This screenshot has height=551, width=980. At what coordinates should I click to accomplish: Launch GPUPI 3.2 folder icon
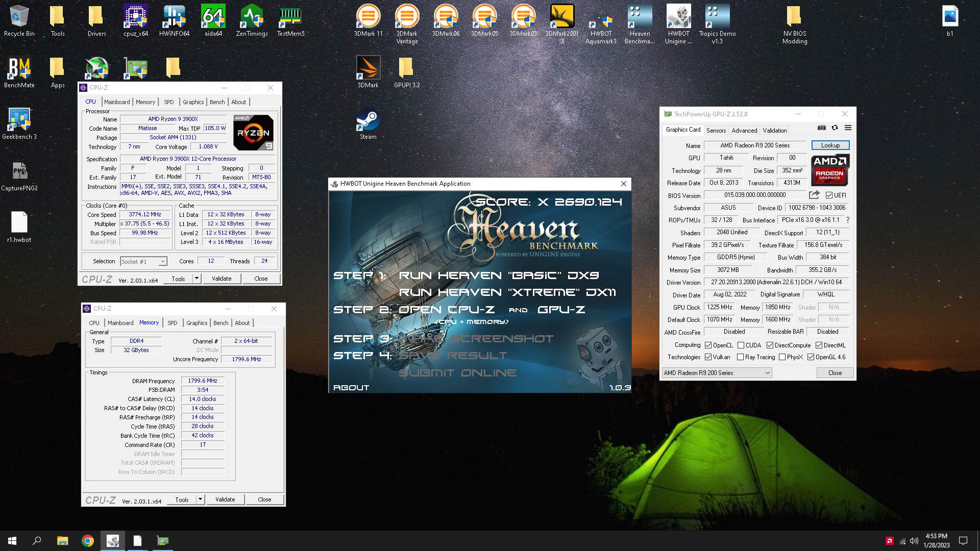point(407,72)
